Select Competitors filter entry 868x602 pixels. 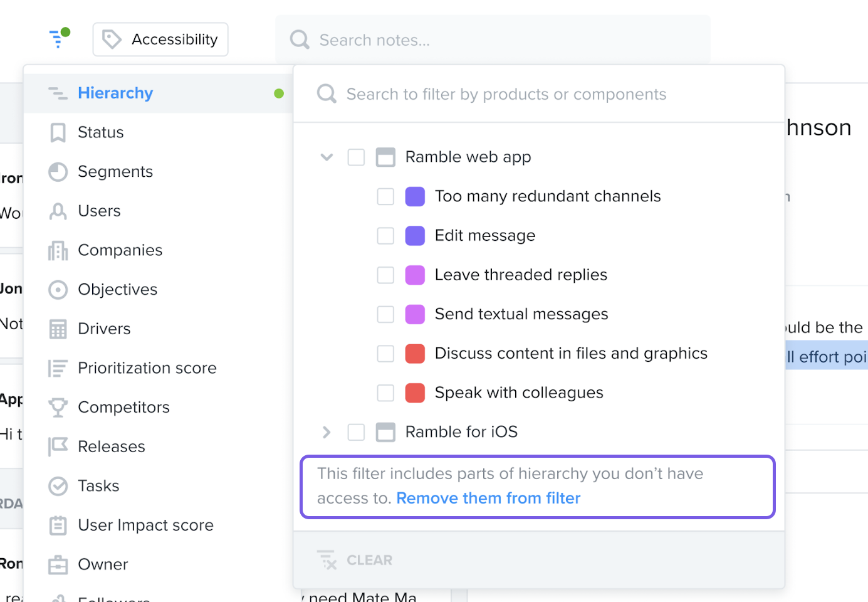(x=159, y=408)
